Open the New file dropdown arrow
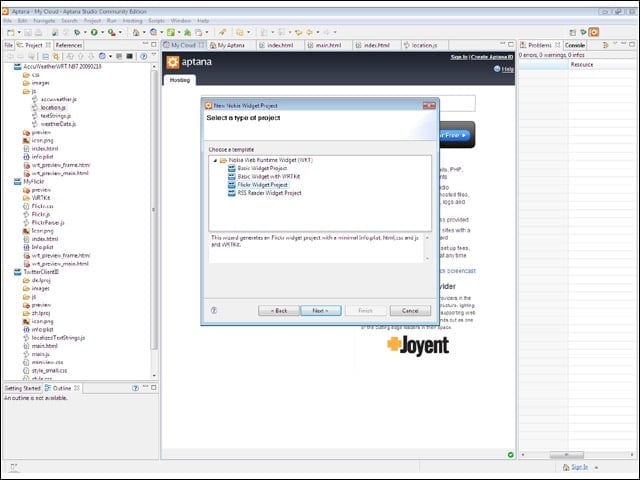 coord(19,32)
